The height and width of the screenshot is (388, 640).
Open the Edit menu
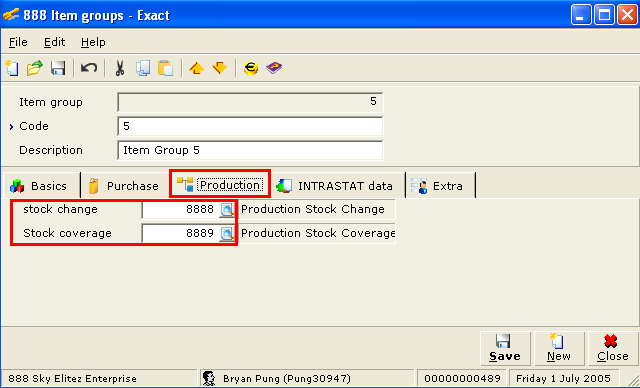(54, 42)
